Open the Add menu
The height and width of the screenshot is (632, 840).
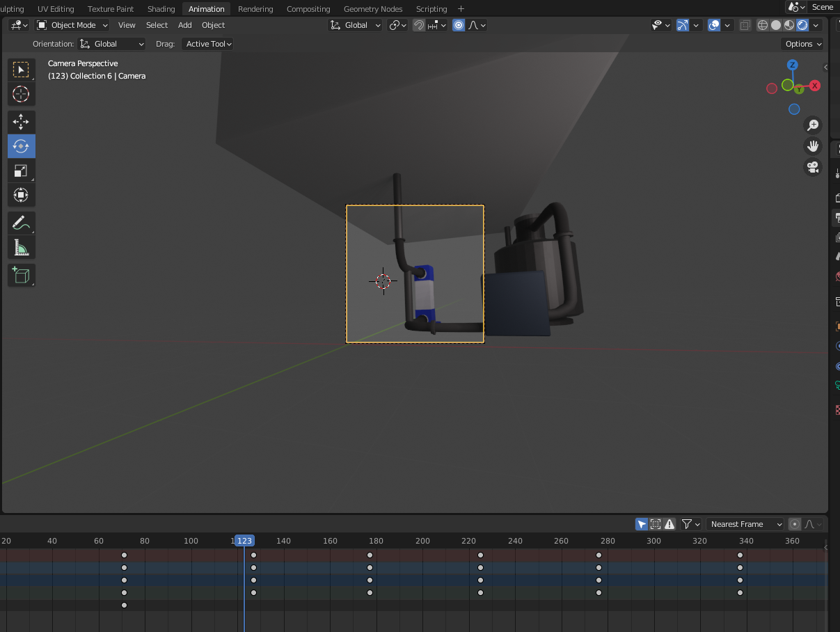[184, 25]
